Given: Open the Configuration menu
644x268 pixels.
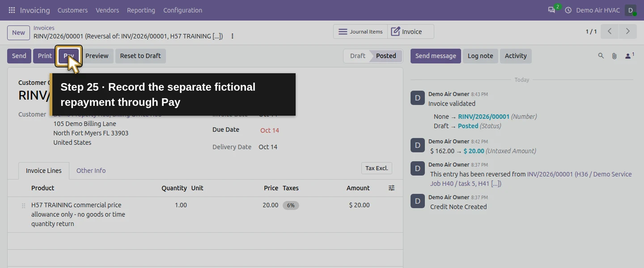Looking at the screenshot, I should pos(182,10).
